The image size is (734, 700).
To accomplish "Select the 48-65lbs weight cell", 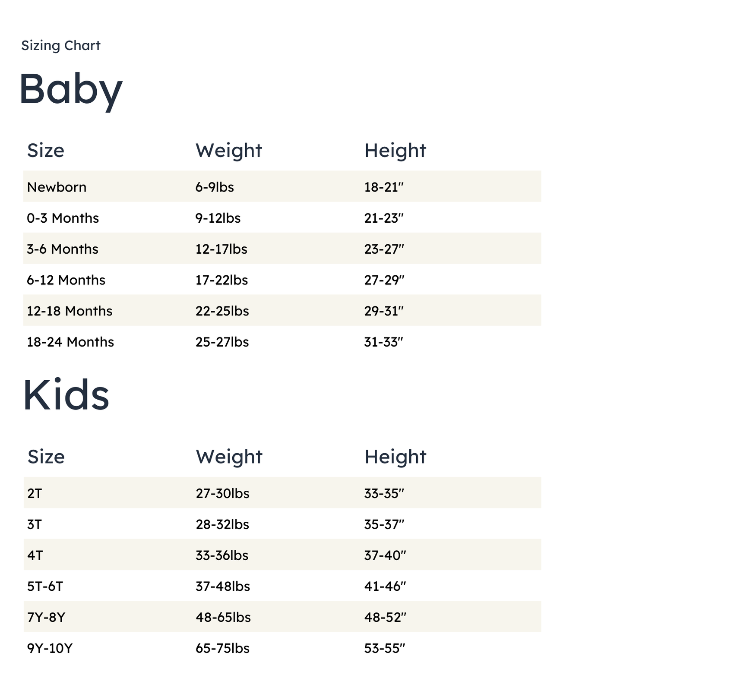I will (223, 618).
